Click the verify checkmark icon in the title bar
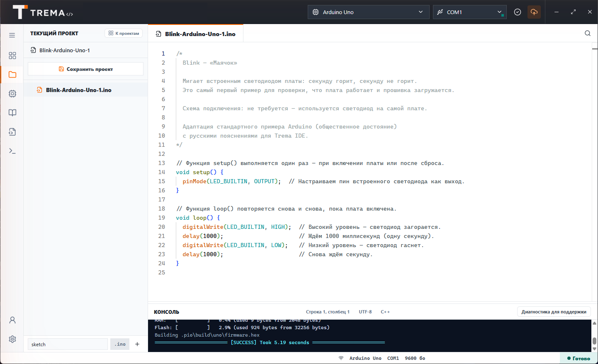Image resolution: width=598 pixels, height=364 pixels. (x=518, y=12)
